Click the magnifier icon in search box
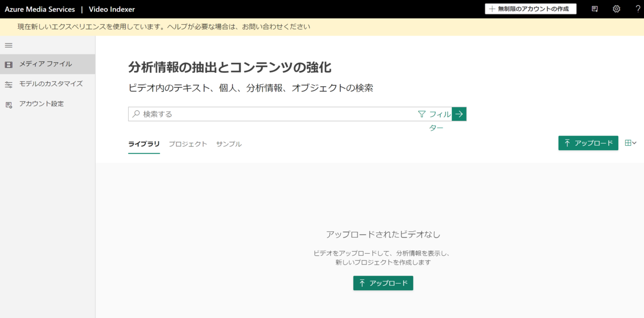Screen dimensions: 644x318 point(136,114)
